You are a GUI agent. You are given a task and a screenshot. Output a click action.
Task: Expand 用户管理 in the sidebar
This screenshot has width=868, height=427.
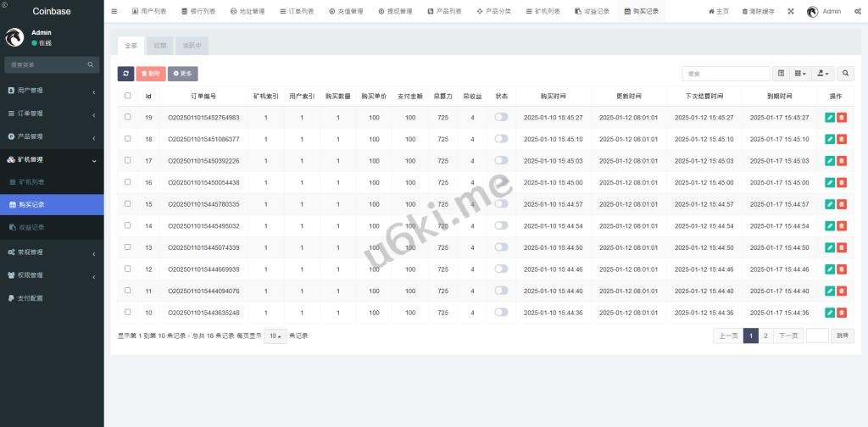point(51,90)
